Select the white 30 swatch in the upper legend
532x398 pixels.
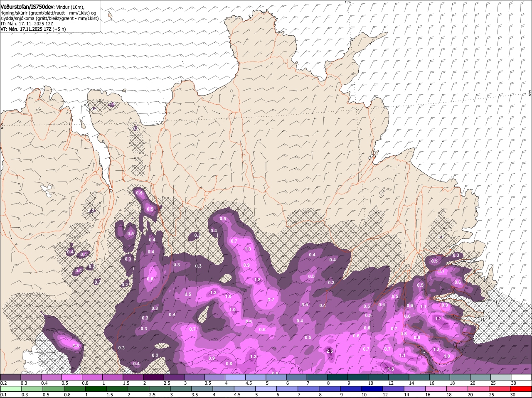point(521,377)
